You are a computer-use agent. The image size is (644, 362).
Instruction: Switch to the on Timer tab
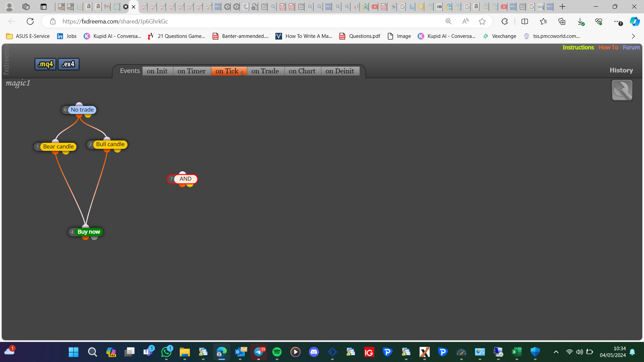(192, 71)
